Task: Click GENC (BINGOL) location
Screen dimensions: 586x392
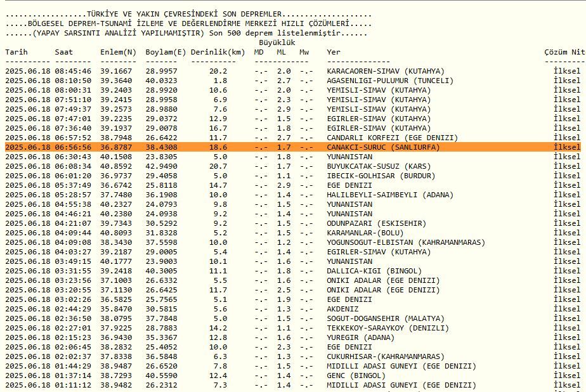Action: pos(356,376)
